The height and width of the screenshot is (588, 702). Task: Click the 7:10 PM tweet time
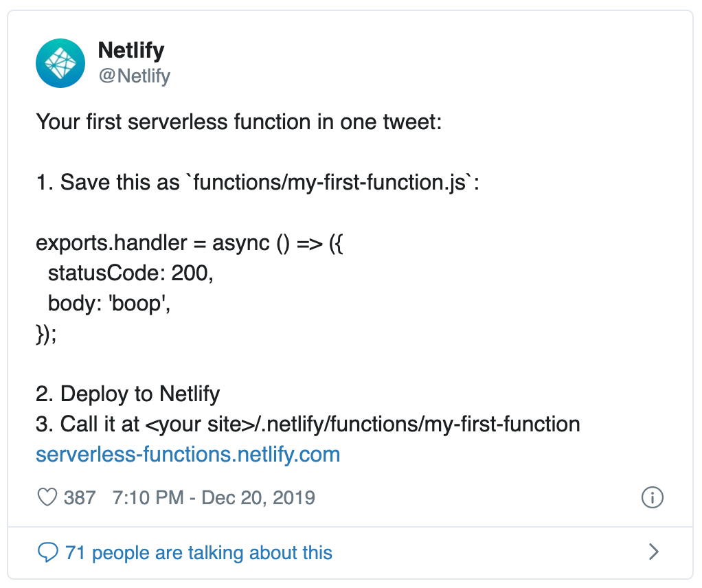[x=147, y=497]
